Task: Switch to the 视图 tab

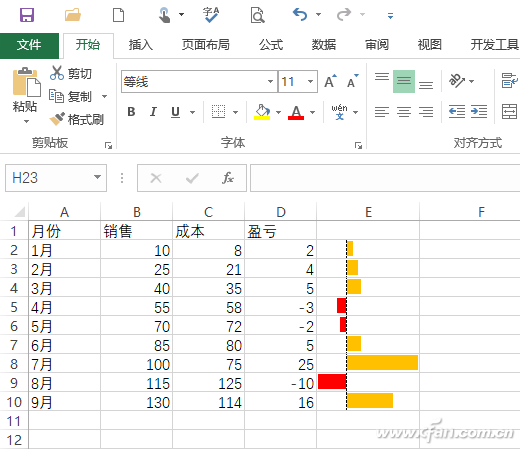Action: click(x=430, y=45)
